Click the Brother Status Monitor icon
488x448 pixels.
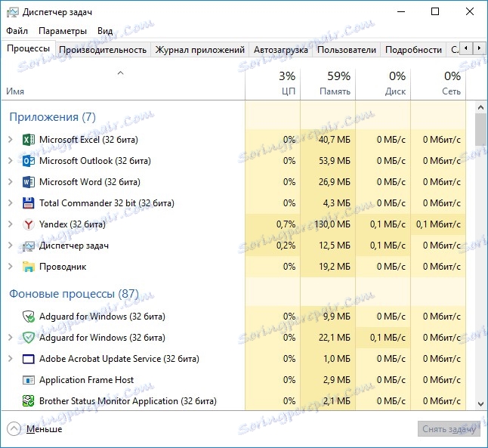(x=29, y=401)
